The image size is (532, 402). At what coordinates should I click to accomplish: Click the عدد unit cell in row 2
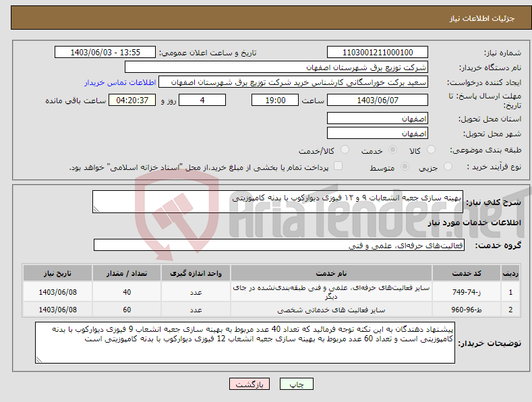[x=196, y=310]
